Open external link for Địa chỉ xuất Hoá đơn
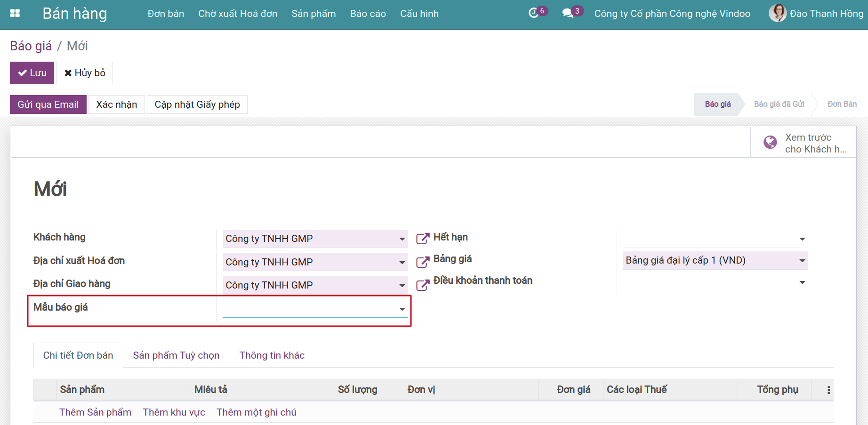 (x=423, y=262)
